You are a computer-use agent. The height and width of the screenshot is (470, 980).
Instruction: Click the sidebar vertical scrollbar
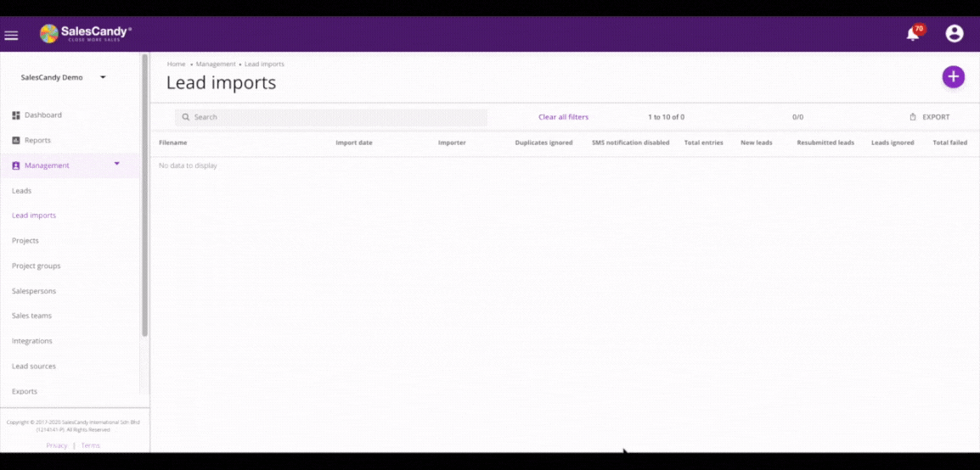click(145, 195)
